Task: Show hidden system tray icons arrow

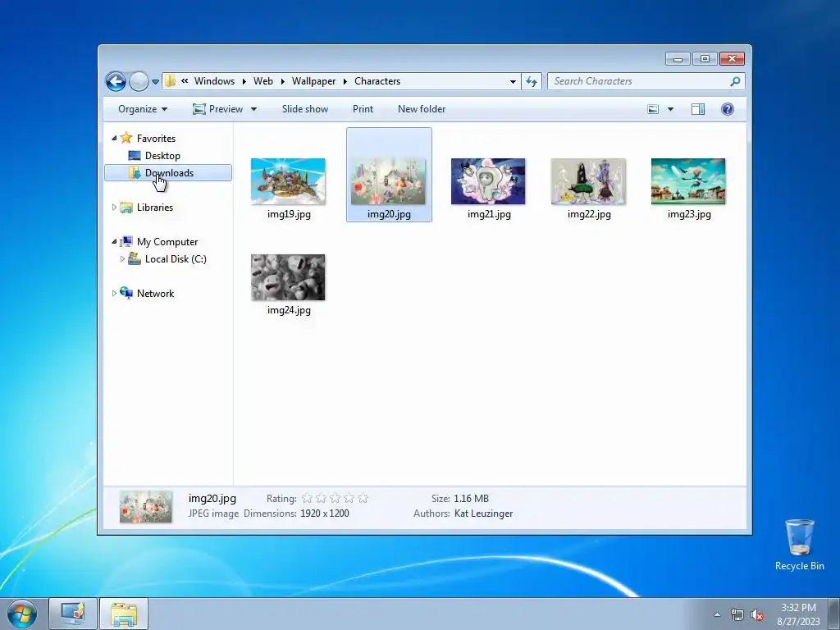Action: 717,614
